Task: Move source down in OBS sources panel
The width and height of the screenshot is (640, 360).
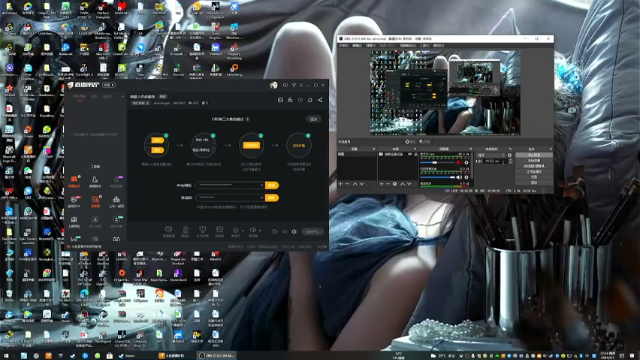Action: coord(409,184)
